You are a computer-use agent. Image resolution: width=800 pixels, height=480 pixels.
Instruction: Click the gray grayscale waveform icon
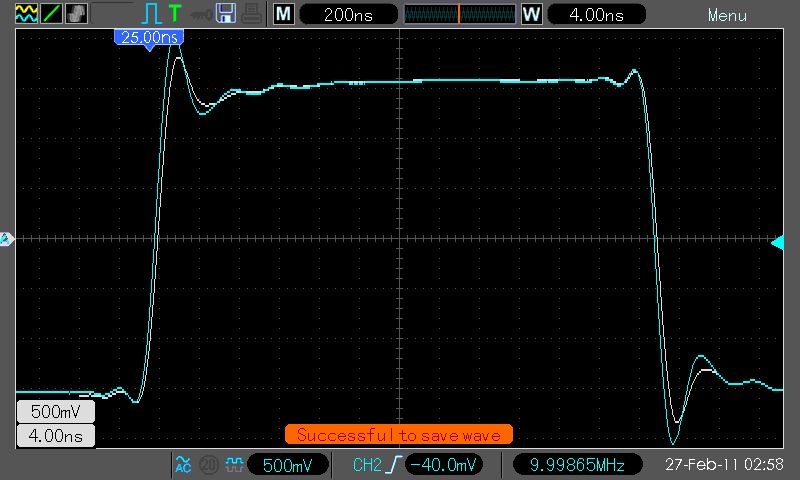coord(76,14)
